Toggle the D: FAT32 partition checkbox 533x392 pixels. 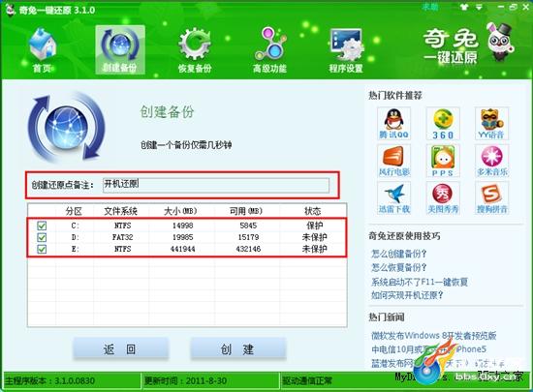(42, 237)
